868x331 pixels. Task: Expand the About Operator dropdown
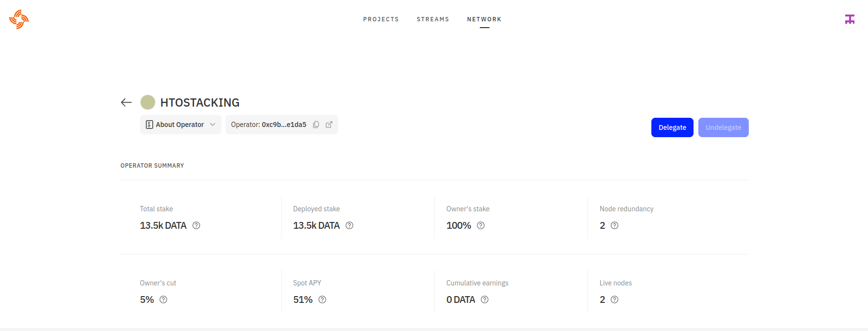tap(180, 125)
